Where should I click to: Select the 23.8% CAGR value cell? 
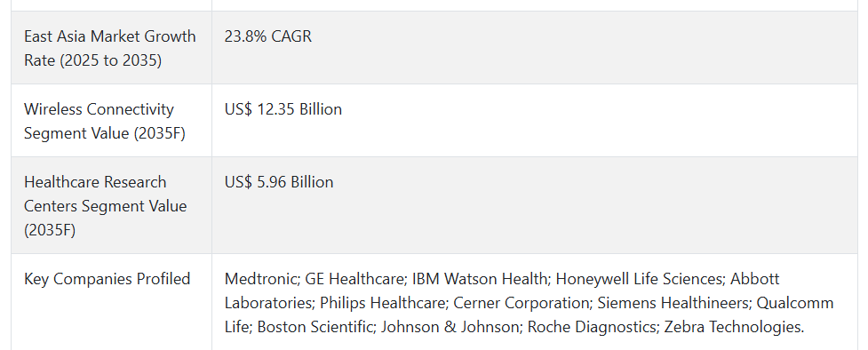tap(268, 36)
